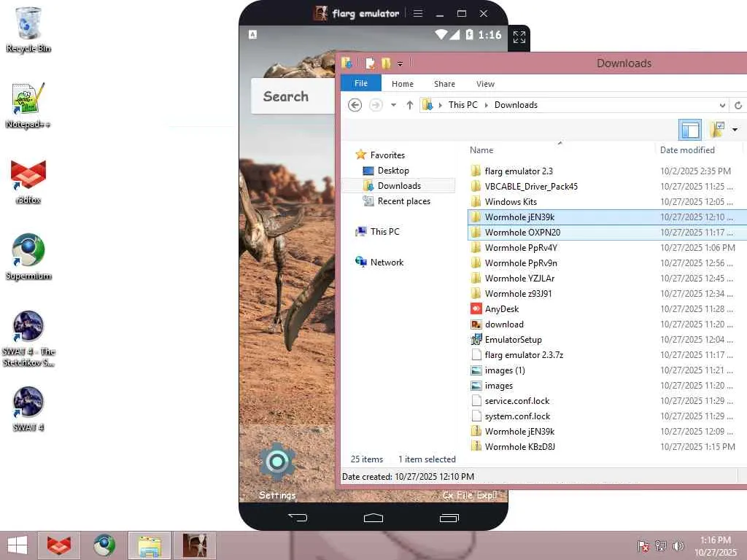Select the flarg emulator 2.3 folder
Image resolution: width=747 pixels, height=560 pixels.
(x=519, y=171)
